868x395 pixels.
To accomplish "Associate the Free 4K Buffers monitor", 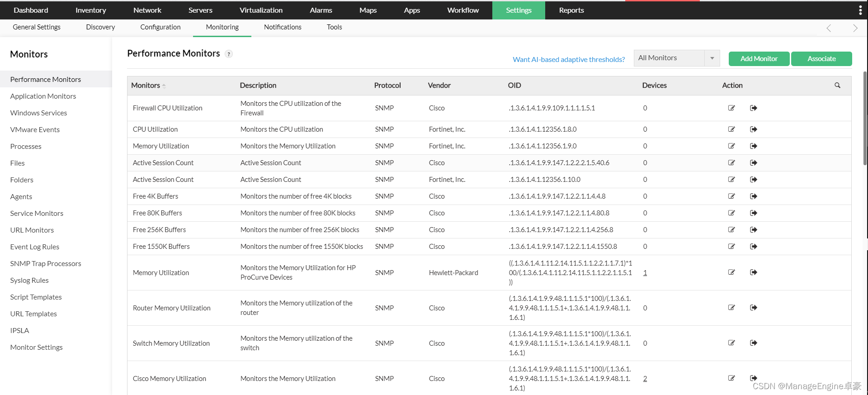I will [x=754, y=196].
